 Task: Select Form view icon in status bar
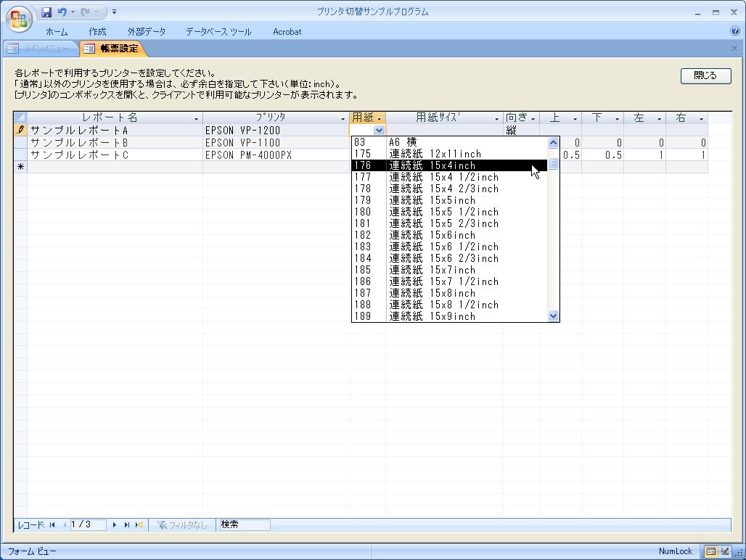point(711,551)
